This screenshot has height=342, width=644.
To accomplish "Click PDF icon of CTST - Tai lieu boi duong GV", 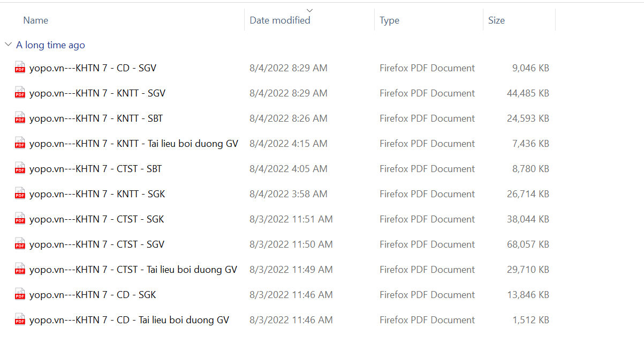I will [20, 270].
